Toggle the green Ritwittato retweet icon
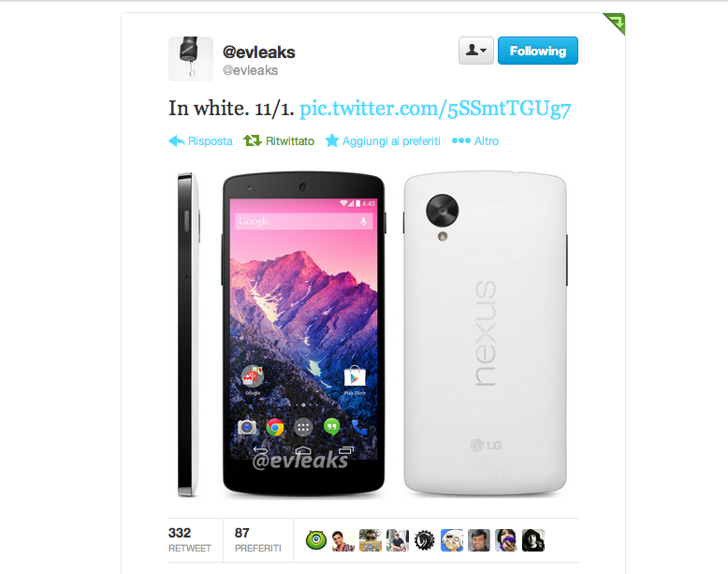 253,140
